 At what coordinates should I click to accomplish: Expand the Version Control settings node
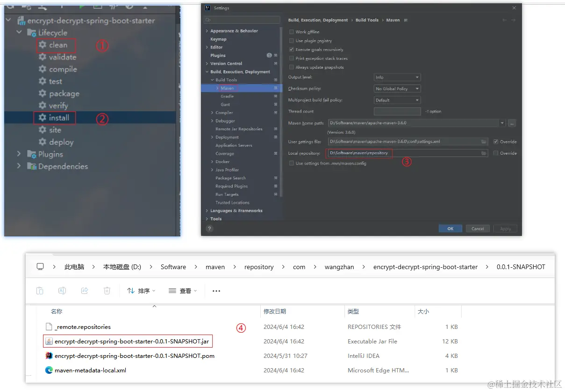pyautogui.click(x=207, y=64)
